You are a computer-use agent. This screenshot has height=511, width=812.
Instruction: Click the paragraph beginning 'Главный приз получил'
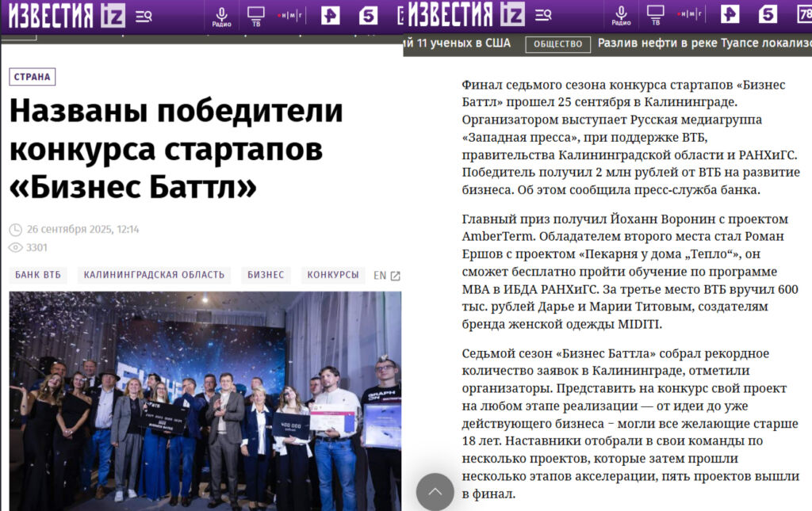630,271
